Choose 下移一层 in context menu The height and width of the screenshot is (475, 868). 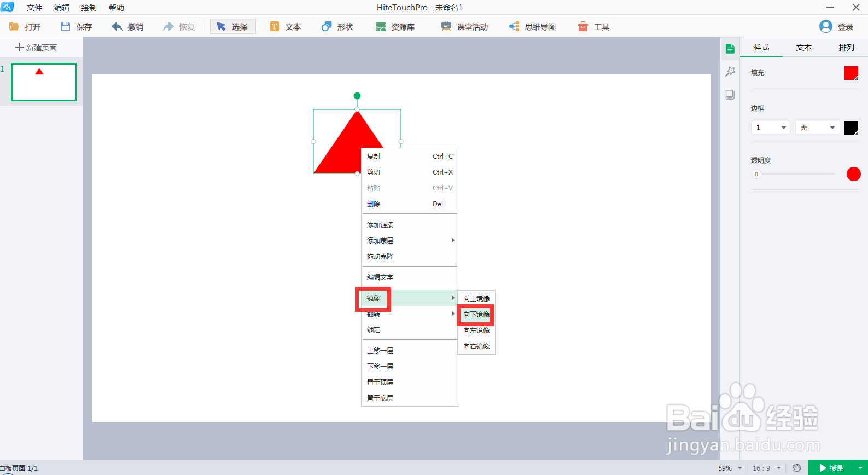410,367
